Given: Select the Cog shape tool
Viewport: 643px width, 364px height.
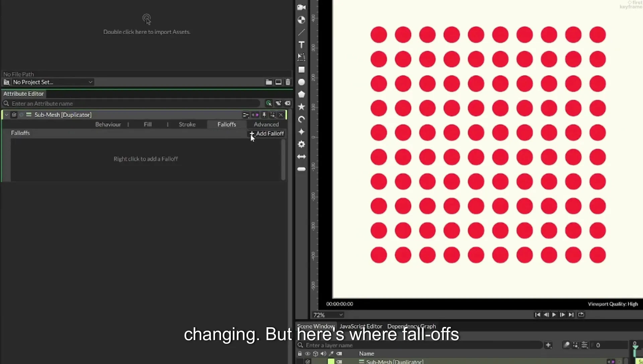Looking at the screenshot, I should coord(301,144).
